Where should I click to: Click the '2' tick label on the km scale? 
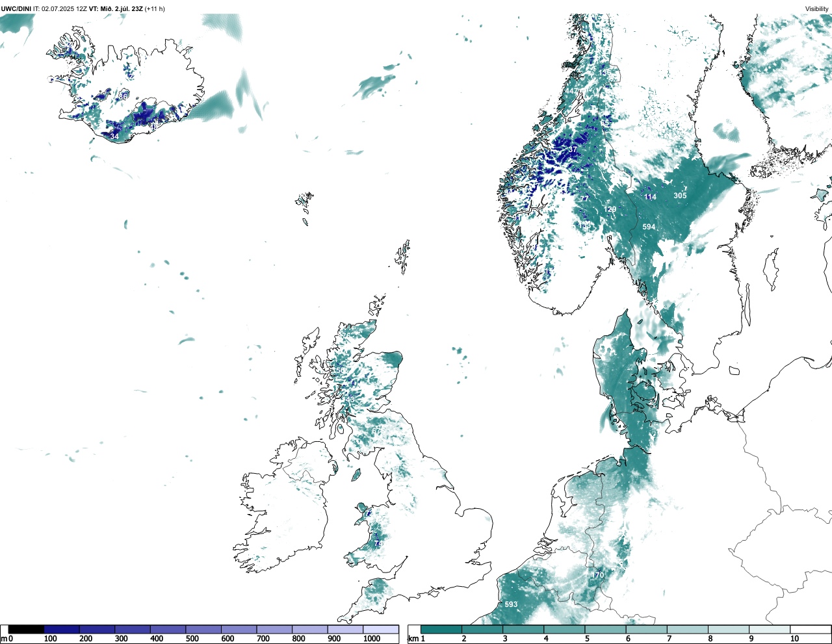pos(464,639)
